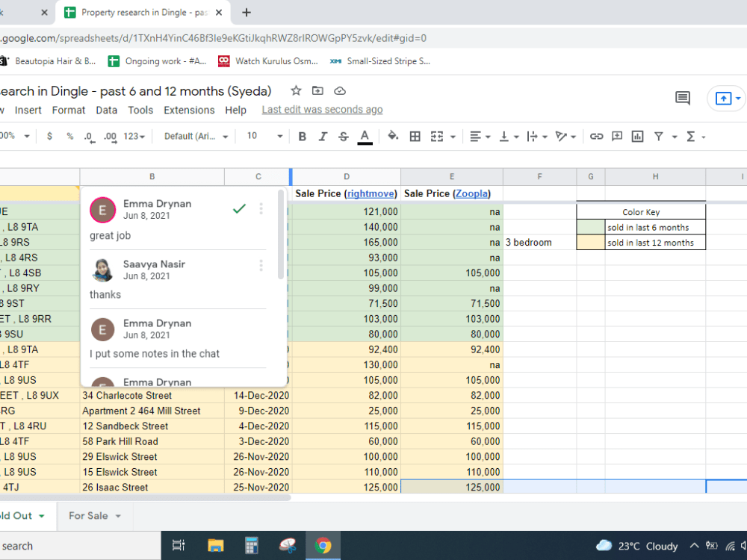Open the text color picker
This screenshot has width=747, height=560.
click(x=365, y=137)
